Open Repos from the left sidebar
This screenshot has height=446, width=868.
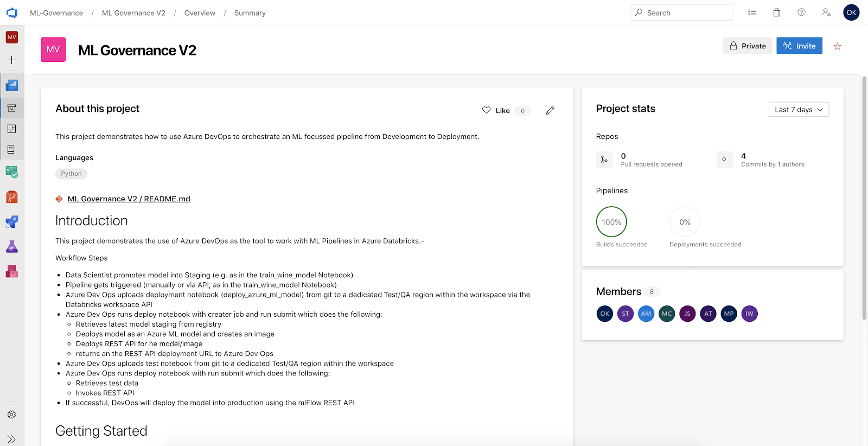point(11,197)
